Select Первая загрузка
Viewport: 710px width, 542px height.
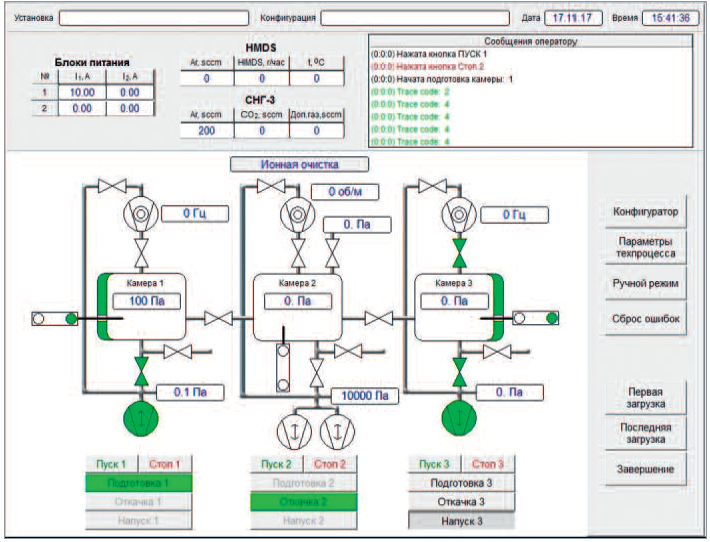point(646,398)
